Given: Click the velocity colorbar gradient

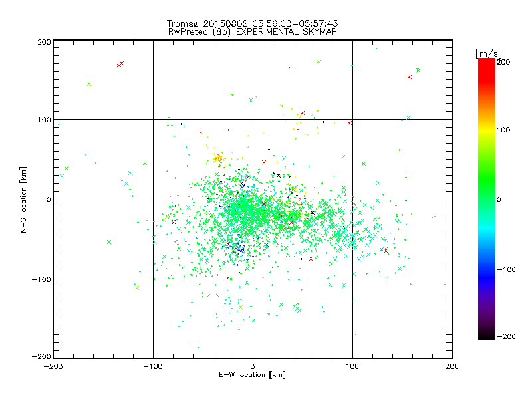Looking at the screenshot, I should pos(487,199).
